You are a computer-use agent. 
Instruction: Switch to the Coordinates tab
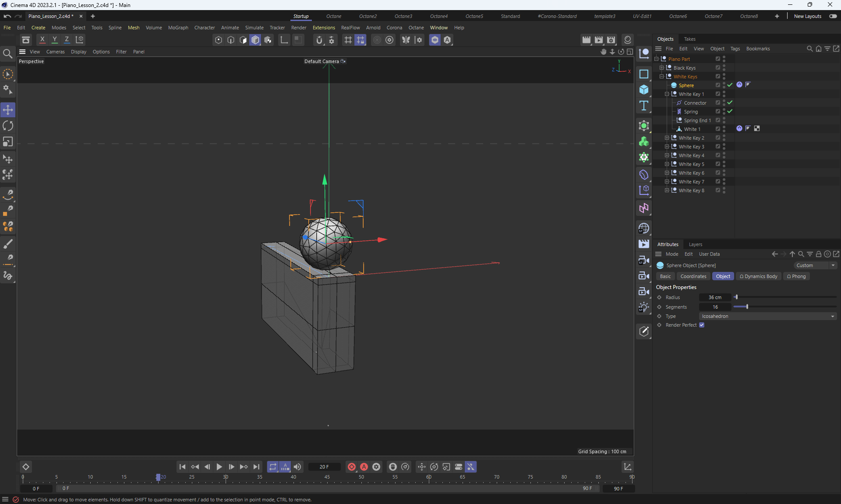pos(693,276)
